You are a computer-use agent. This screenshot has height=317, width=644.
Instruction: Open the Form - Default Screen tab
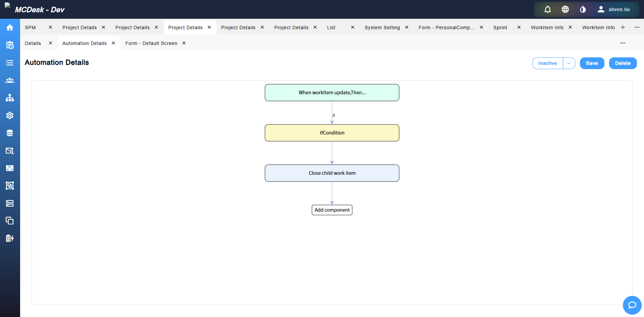click(x=151, y=43)
